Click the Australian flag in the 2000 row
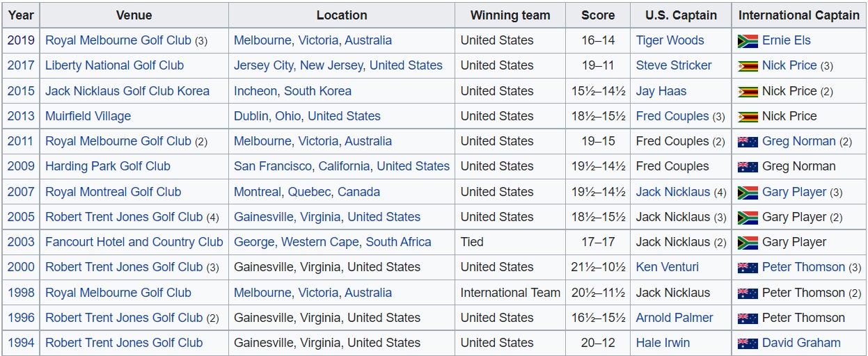 pyautogui.click(x=747, y=268)
